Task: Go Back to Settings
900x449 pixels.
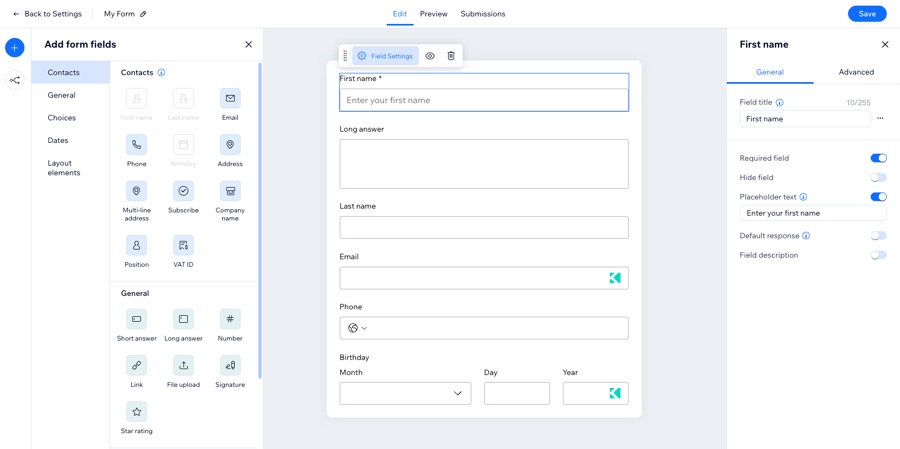Action: (x=47, y=14)
